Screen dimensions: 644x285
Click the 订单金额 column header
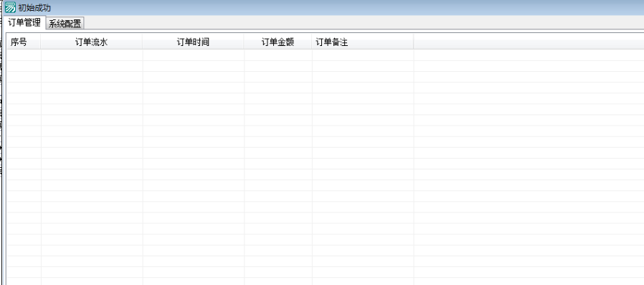(x=278, y=42)
